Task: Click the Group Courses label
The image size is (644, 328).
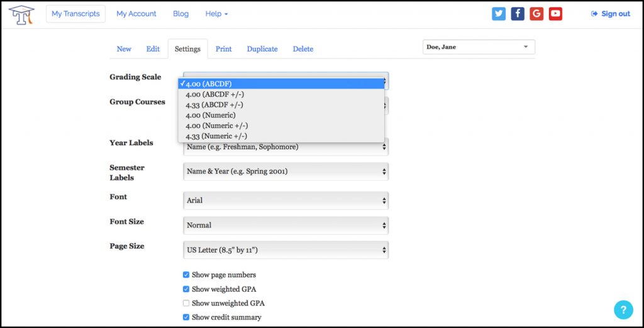Action: 137,102
